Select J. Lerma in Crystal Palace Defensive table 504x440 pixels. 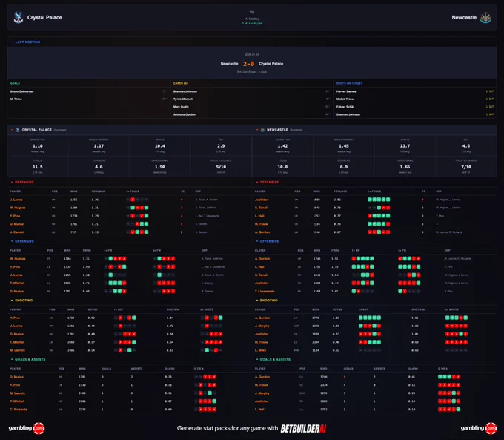click(x=16, y=200)
